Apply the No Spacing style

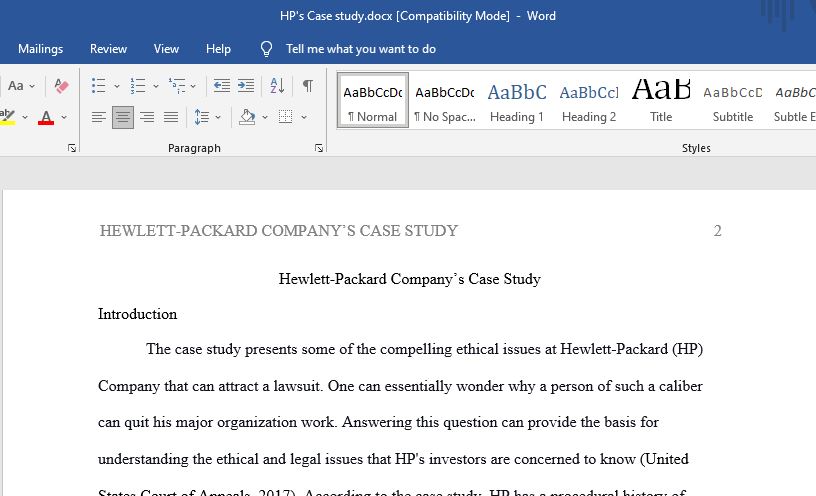click(445, 100)
